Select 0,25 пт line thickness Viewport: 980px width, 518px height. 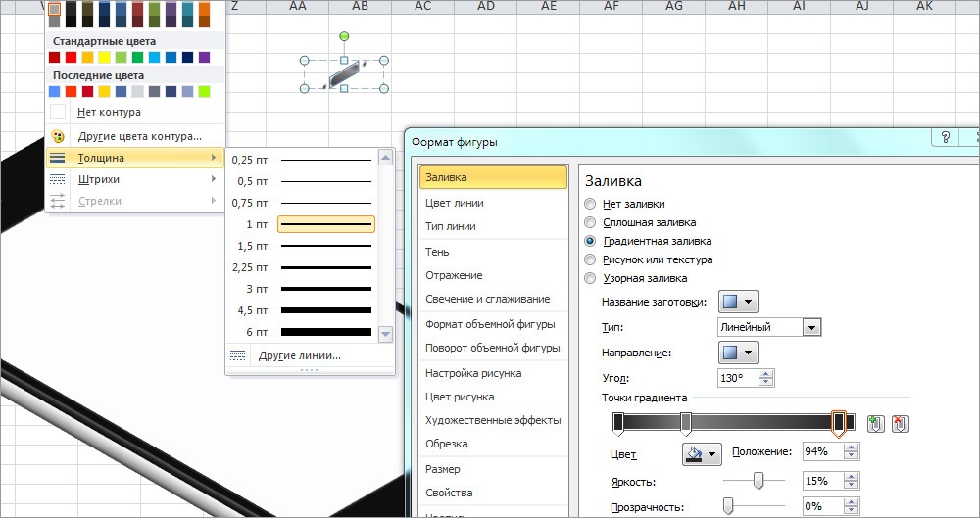pos(303,160)
